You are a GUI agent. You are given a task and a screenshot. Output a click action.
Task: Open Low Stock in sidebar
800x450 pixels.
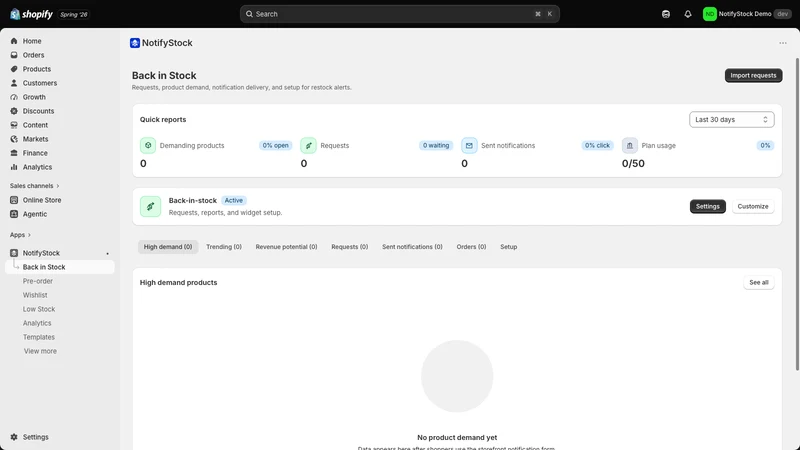click(39, 309)
